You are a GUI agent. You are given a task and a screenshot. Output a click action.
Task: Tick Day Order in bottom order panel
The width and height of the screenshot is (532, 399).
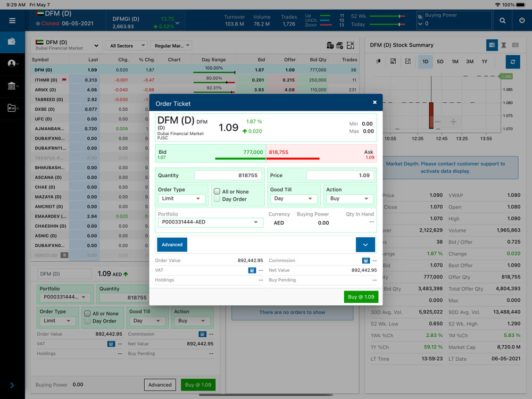[87, 321]
